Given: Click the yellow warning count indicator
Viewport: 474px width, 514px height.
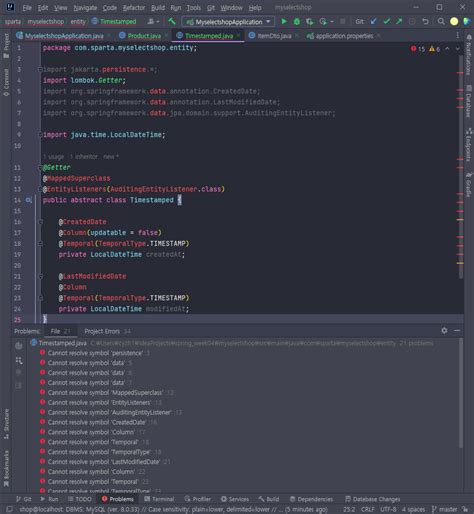Looking at the screenshot, I should pyautogui.click(x=435, y=49).
